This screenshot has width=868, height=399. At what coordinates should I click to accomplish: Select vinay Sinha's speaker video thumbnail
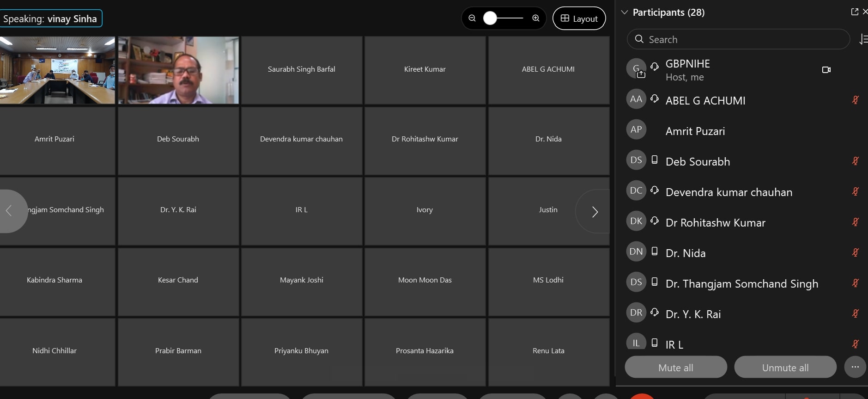[178, 70]
